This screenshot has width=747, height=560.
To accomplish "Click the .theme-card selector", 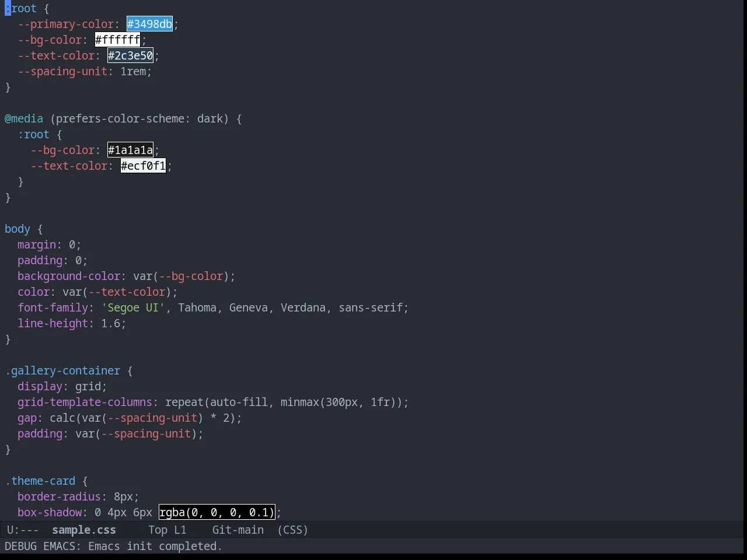I will click(40, 481).
